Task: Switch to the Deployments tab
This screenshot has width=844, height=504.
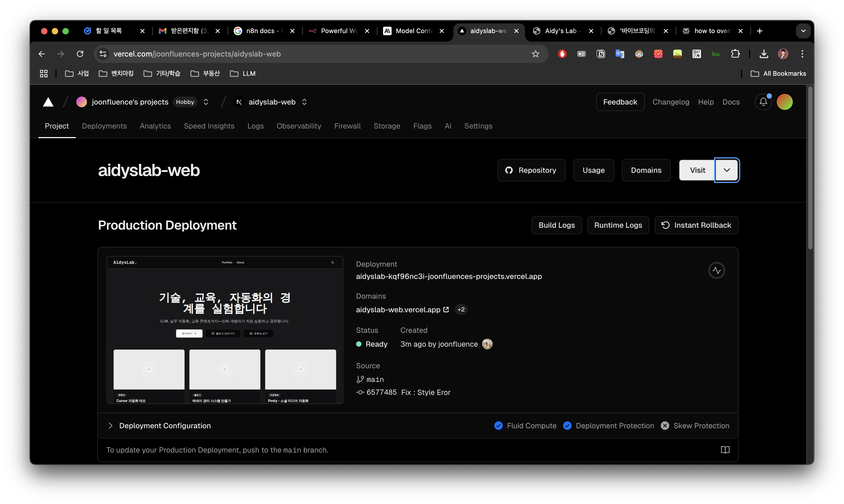Action: (x=104, y=126)
